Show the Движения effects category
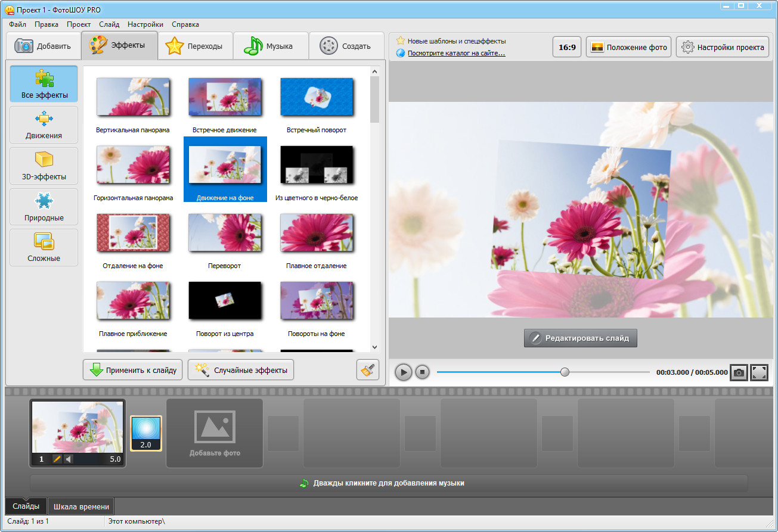The width and height of the screenshot is (778, 532). pyautogui.click(x=44, y=125)
